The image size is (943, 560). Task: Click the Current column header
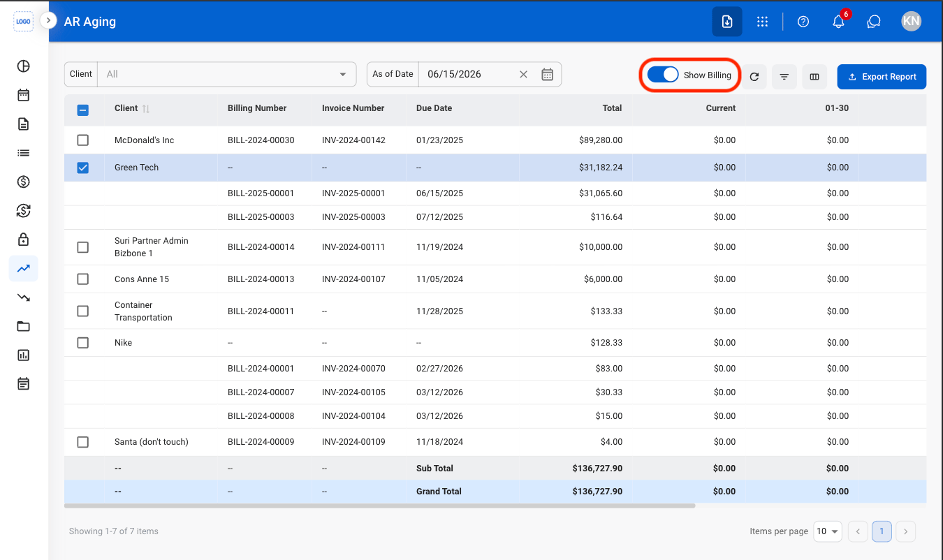[721, 108]
